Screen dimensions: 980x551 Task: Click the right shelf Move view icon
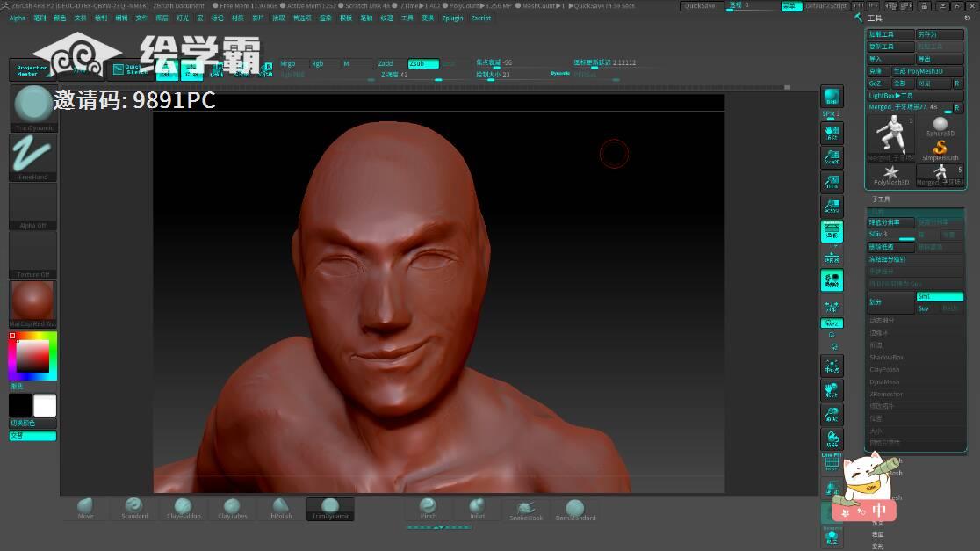tap(832, 390)
